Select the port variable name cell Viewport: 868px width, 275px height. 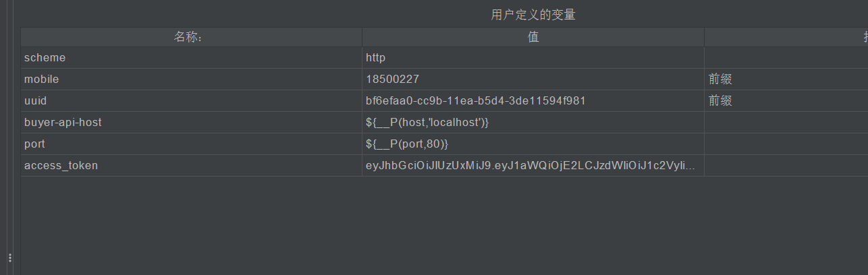(191, 144)
